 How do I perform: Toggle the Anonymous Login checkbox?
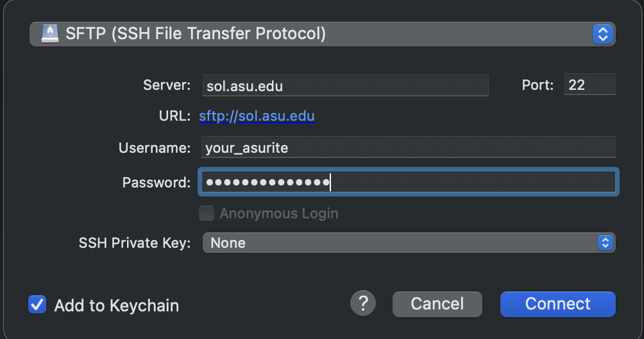click(207, 213)
